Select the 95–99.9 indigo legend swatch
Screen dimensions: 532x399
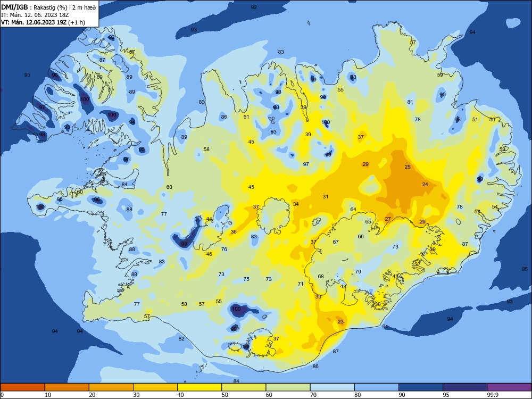click(x=465, y=387)
